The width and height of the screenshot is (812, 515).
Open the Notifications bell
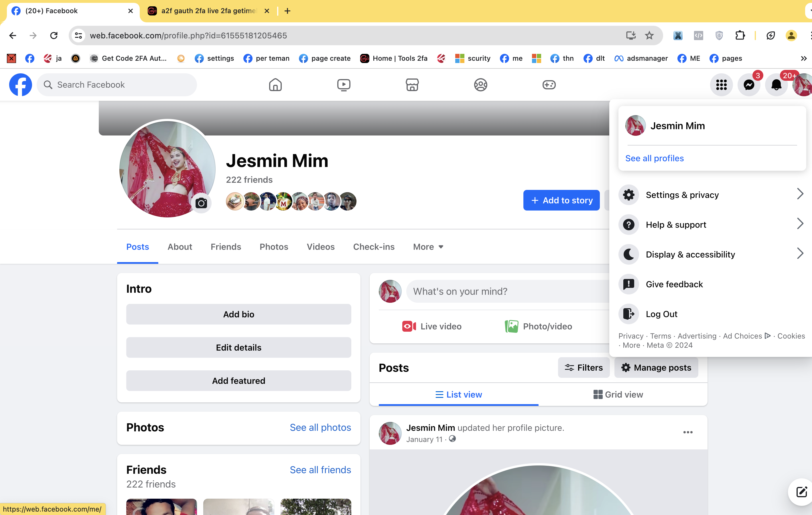point(776,85)
